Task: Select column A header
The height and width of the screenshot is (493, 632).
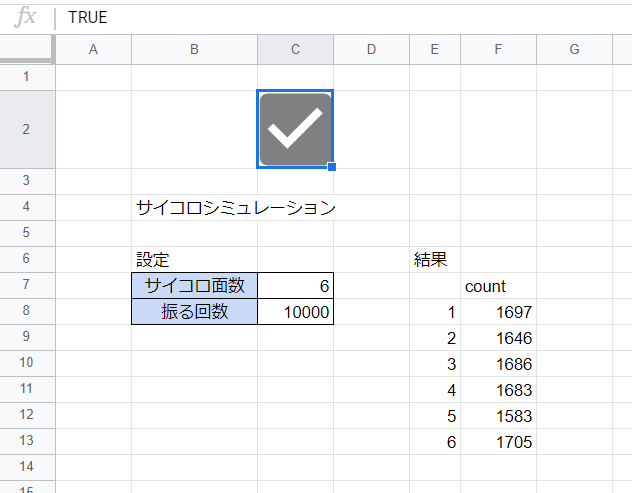Action: pyautogui.click(x=94, y=50)
